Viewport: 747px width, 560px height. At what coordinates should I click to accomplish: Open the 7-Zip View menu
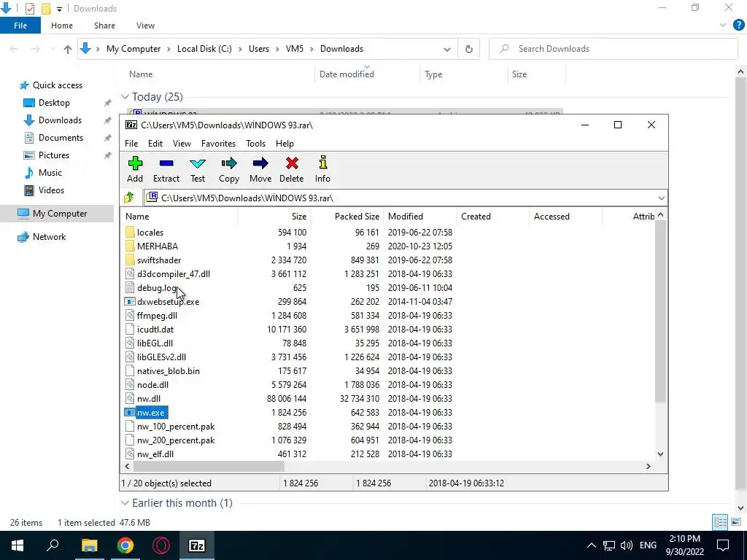(x=182, y=144)
